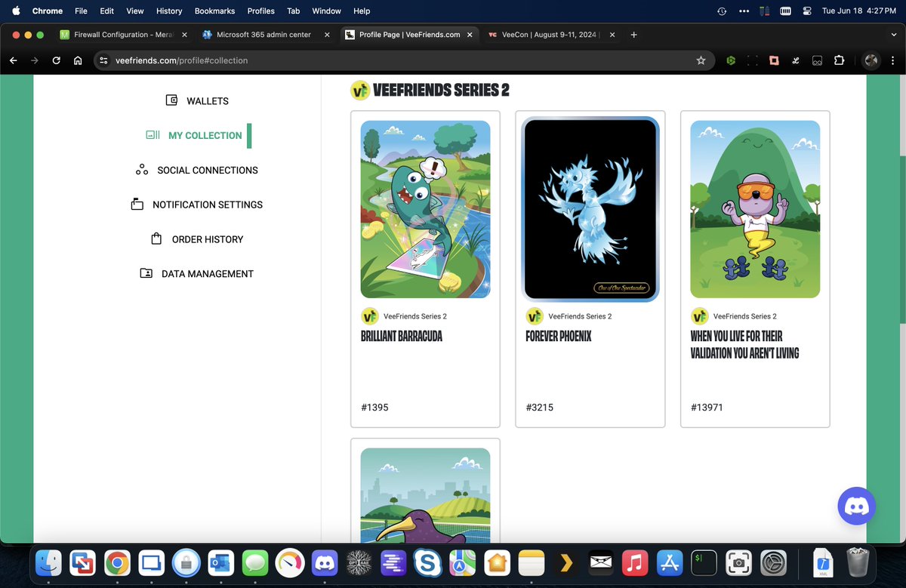The width and height of the screenshot is (906, 588).
Task: Open the Profiles menu
Action: pyautogui.click(x=261, y=11)
